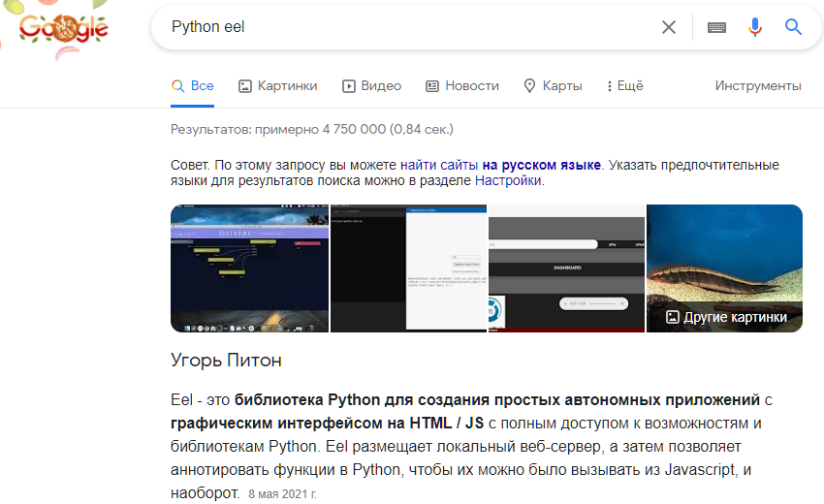Open the 'Инструменты' search tools

click(758, 85)
